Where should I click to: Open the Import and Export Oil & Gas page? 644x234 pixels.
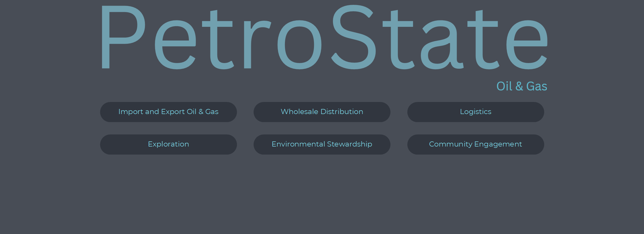point(168,112)
